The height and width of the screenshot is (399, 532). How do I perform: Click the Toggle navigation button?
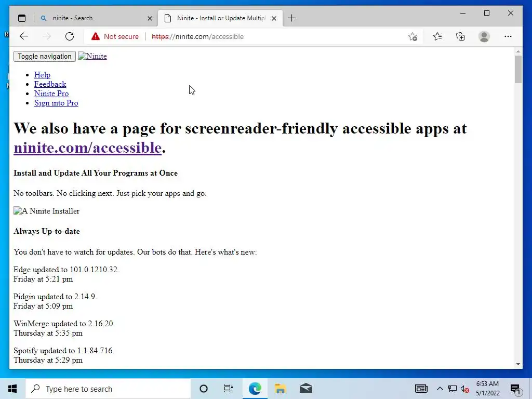45,56
